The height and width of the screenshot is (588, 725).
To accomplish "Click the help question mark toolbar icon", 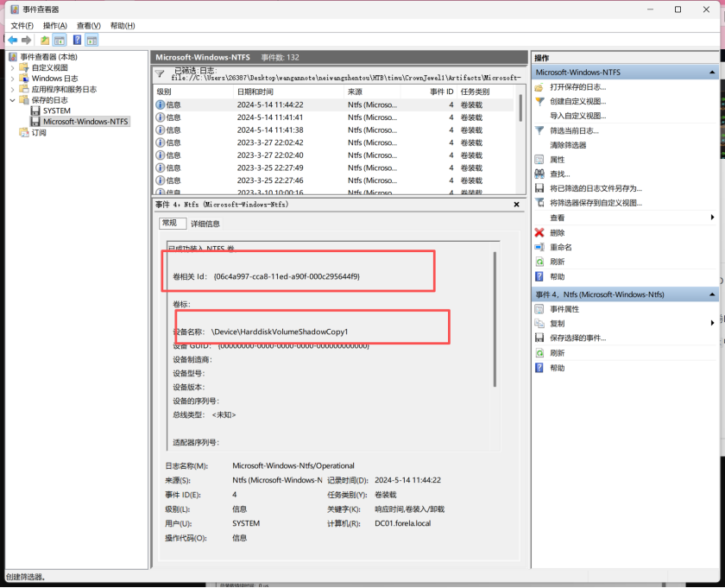I will click(x=77, y=41).
